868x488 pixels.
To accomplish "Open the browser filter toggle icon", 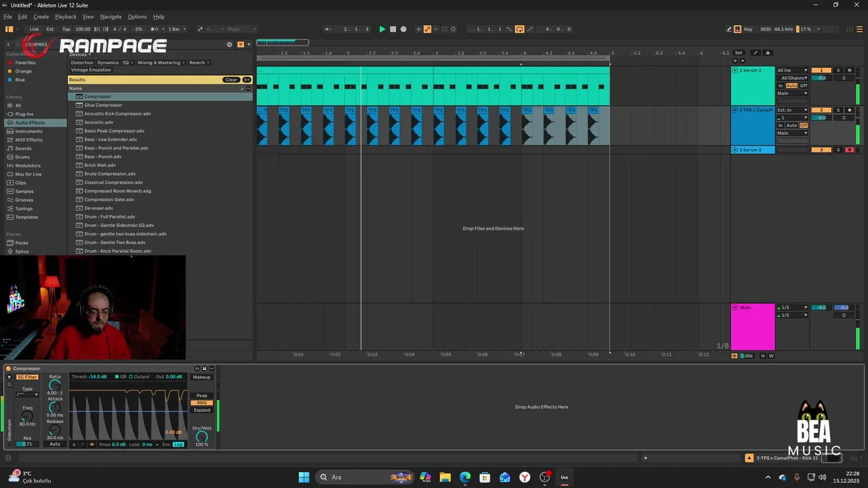I will [240, 44].
